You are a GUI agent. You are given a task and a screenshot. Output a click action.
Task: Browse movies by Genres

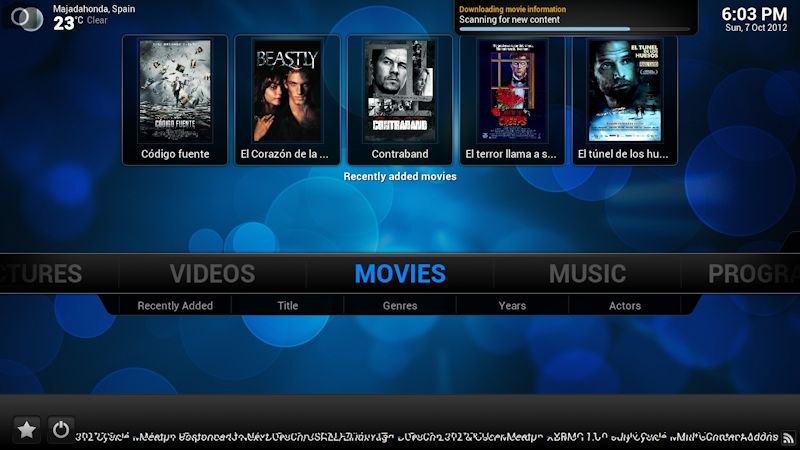click(x=400, y=306)
